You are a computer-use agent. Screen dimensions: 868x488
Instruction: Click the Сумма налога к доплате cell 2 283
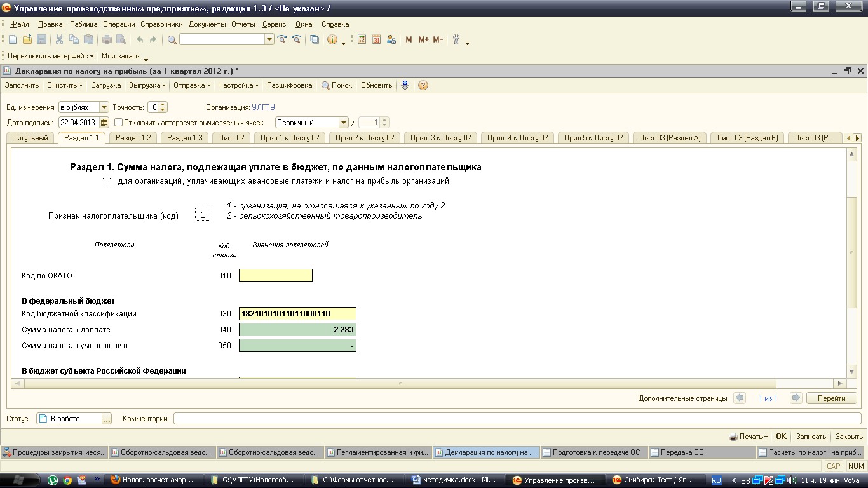click(297, 329)
